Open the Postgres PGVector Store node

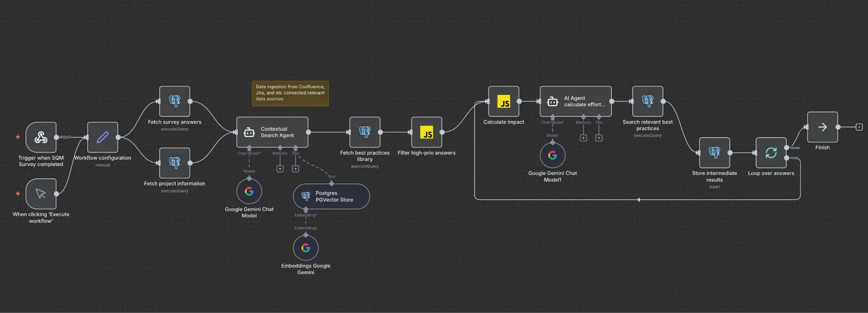(x=331, y=196)
